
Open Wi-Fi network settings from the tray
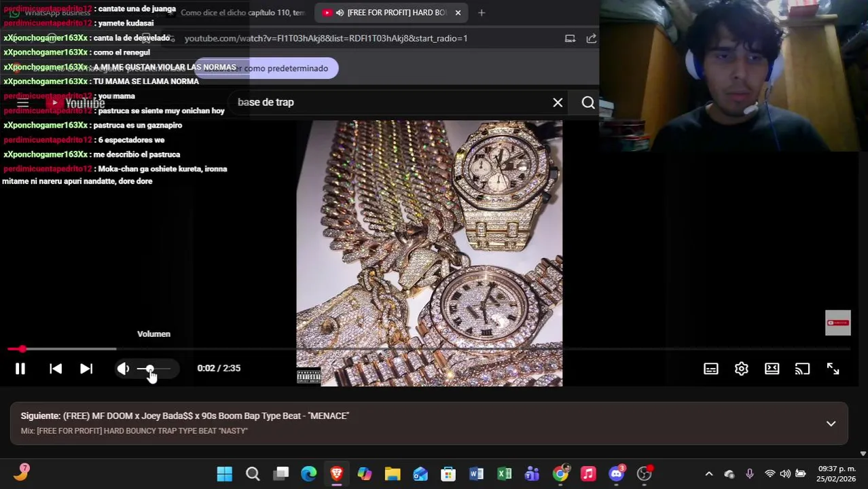770,474
